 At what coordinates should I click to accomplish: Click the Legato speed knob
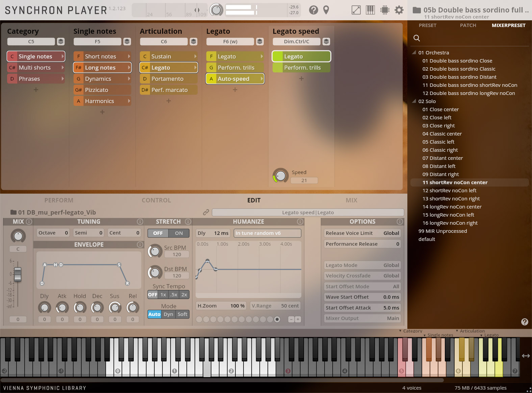[x=280, y=175]
